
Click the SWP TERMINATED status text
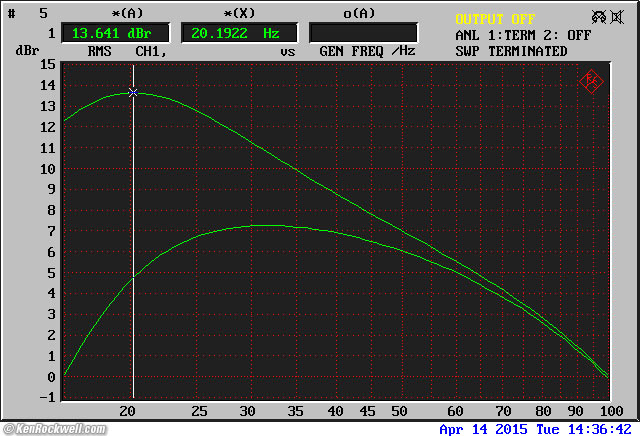511,51
